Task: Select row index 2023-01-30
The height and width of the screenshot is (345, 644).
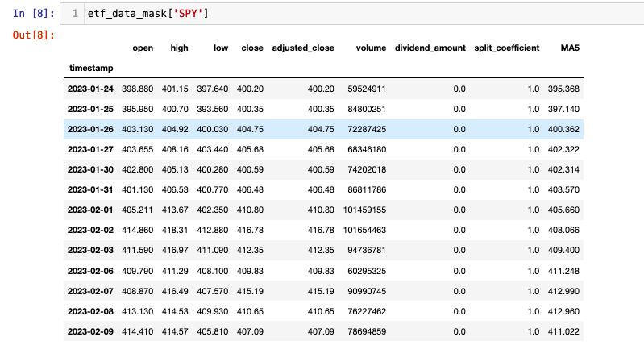Action: (90, 169)
